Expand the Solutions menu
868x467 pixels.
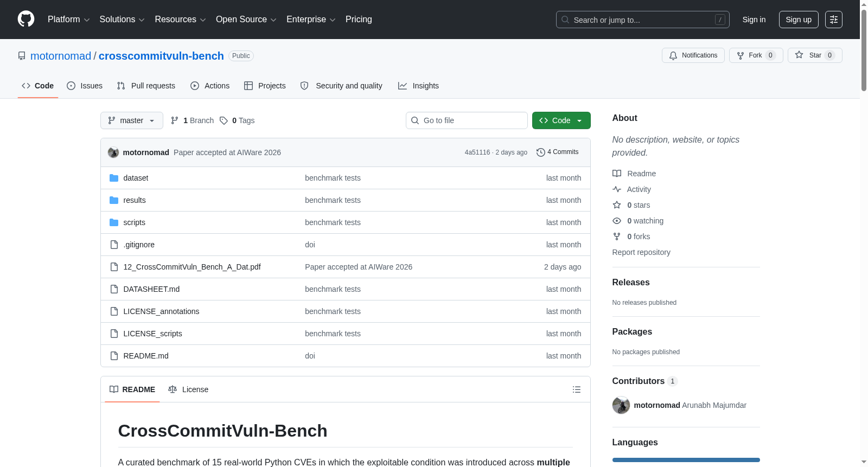[122, 20]
